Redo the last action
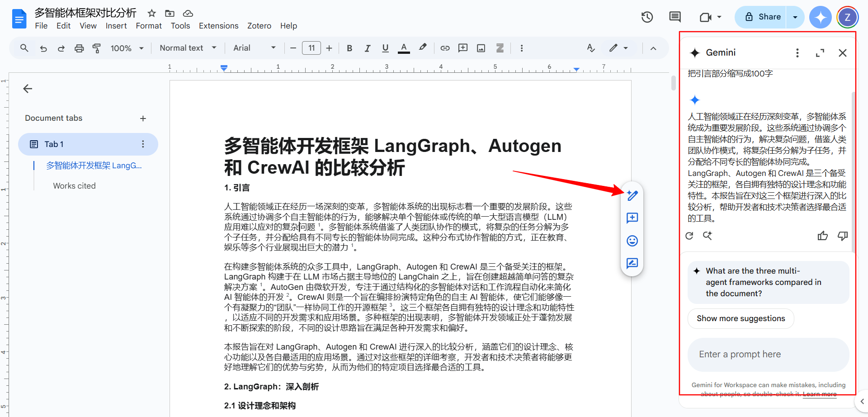This screenshot has height=417, width=868. 61,48
